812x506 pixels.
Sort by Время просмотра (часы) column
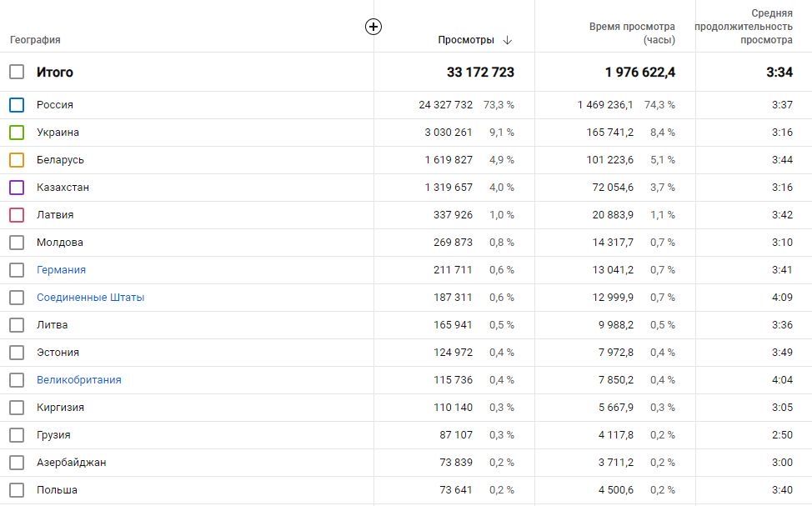point(632,33)
